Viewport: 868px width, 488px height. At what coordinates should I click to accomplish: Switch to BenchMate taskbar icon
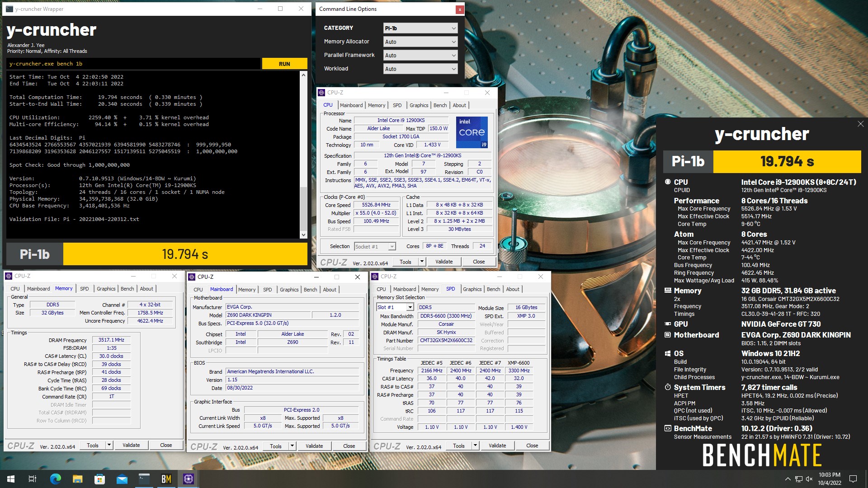[166, 479]
